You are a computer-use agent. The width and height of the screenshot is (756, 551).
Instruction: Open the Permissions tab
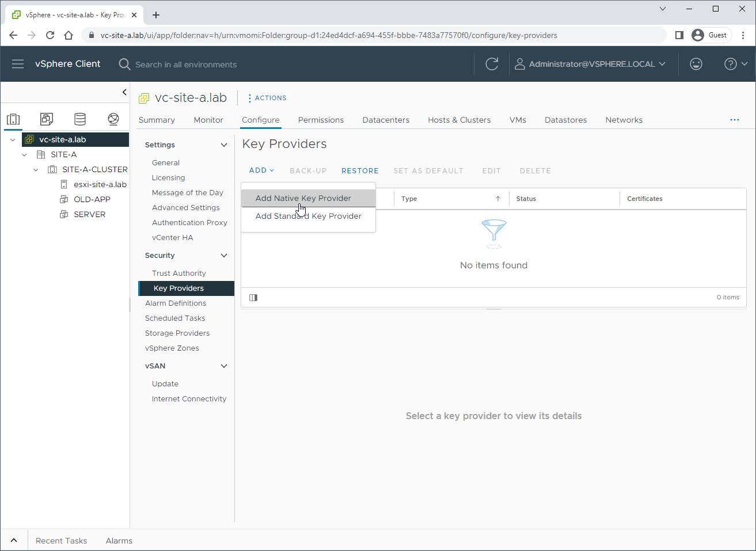pyautogui.click(x=321, y=120)
